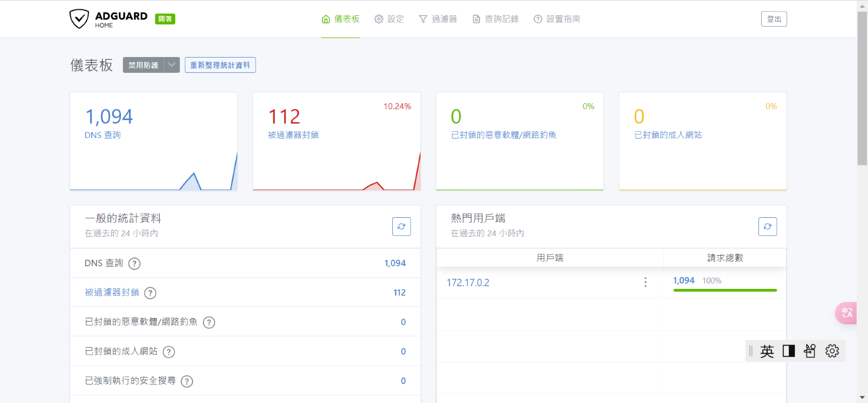Click the page vertical scrollbar thumb
Screen dimensions: 868x403
pyautogui.click(x=862, y=88)
